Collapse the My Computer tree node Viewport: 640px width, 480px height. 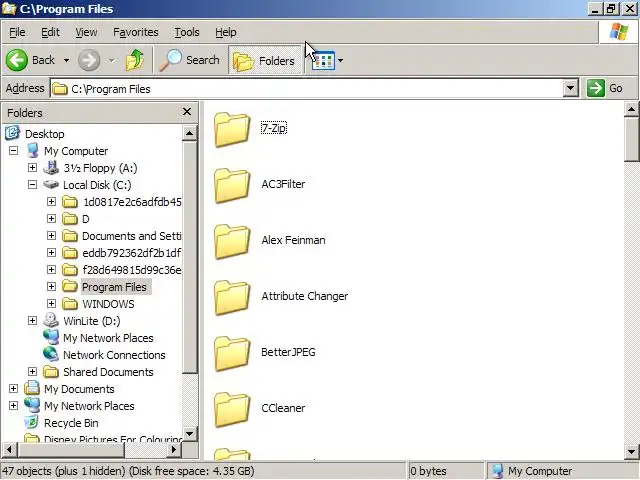pos(13,151)
